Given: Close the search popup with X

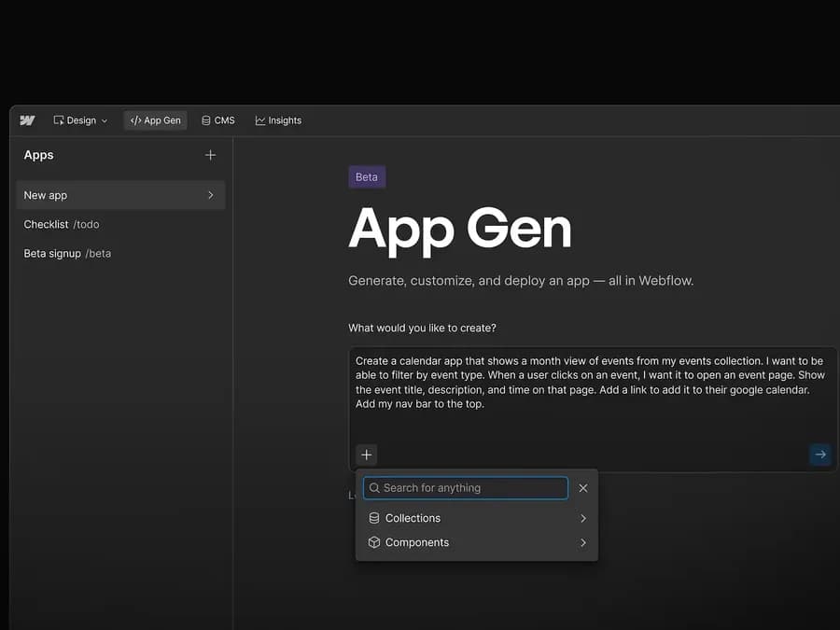Looking at the screenshot, I should (x=583, y=488).
